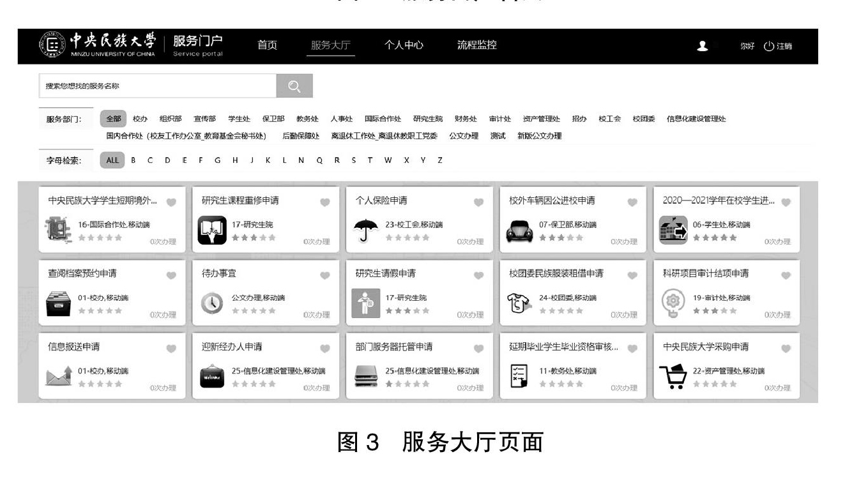Favorite 科研项目审计结项申请 with heart
This screenshot has height=484, width=868.
point(786,275)
